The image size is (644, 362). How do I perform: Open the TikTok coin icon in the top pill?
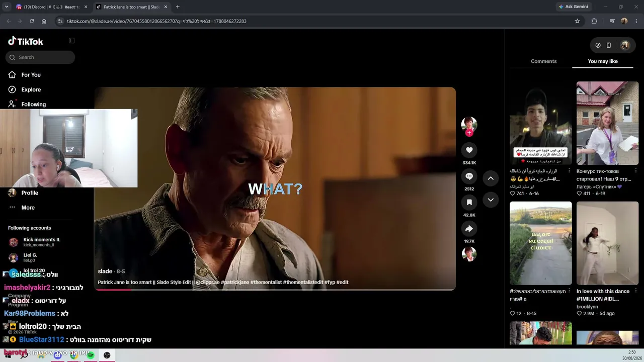coord(598,45)
